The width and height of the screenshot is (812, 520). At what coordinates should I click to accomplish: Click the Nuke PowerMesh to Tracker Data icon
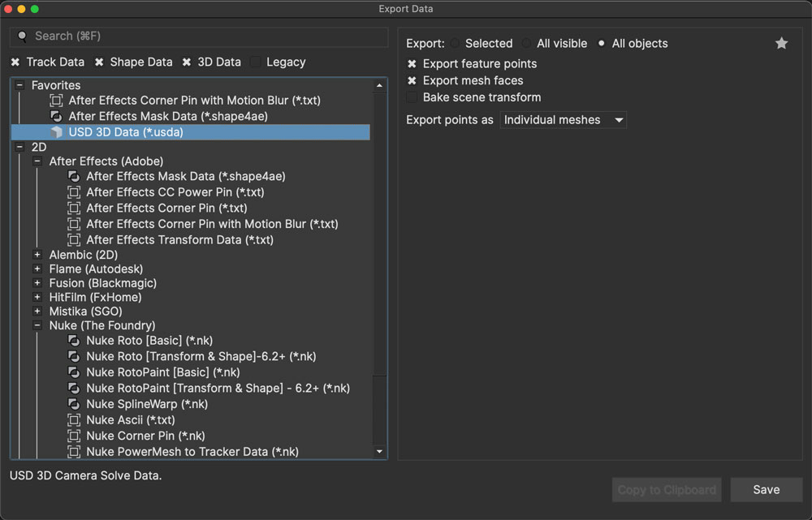pos(74,452)
